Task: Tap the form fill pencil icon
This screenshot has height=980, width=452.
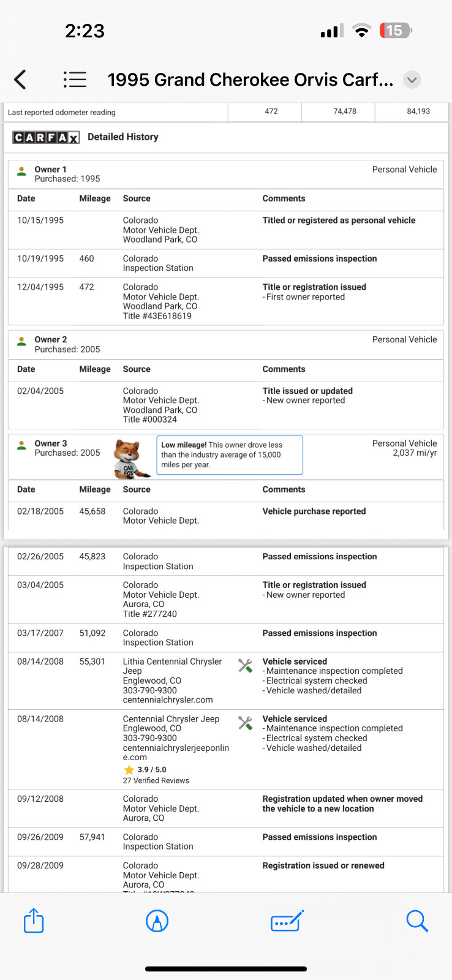Action: tap(287, 921)
